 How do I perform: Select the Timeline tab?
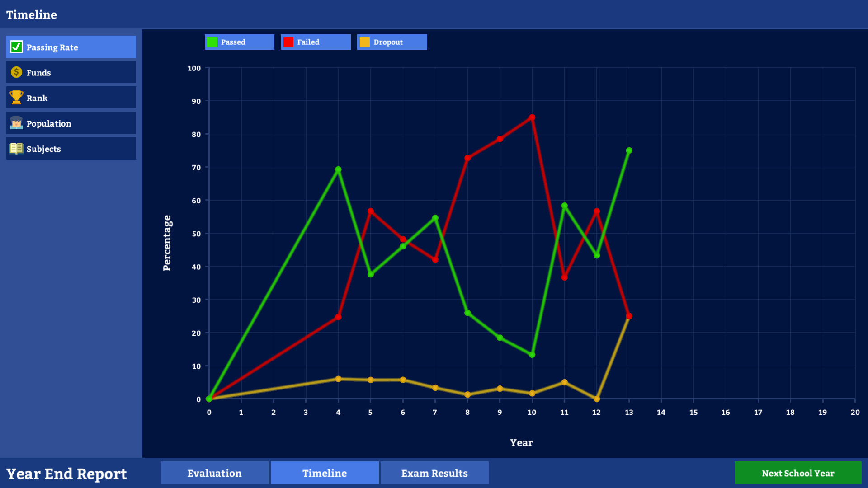pos(324,473)
